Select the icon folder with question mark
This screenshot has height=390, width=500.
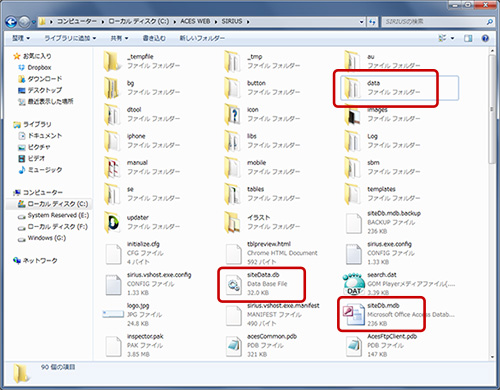coord(232,114)
